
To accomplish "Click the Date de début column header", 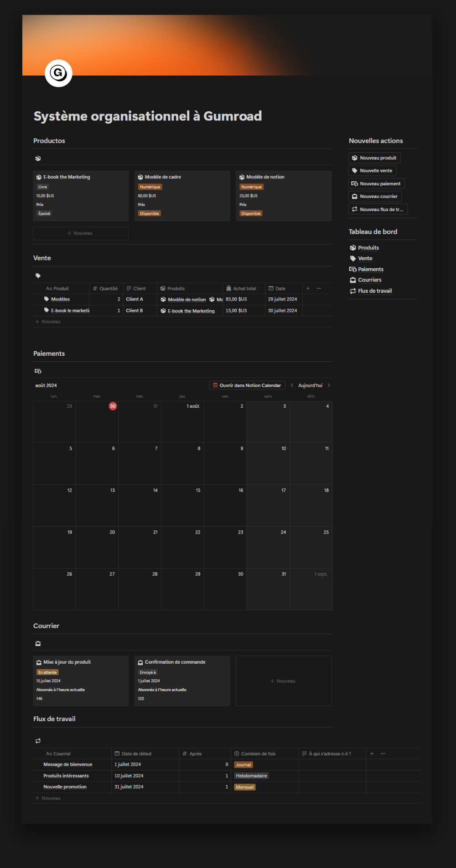I will [145, 754].
